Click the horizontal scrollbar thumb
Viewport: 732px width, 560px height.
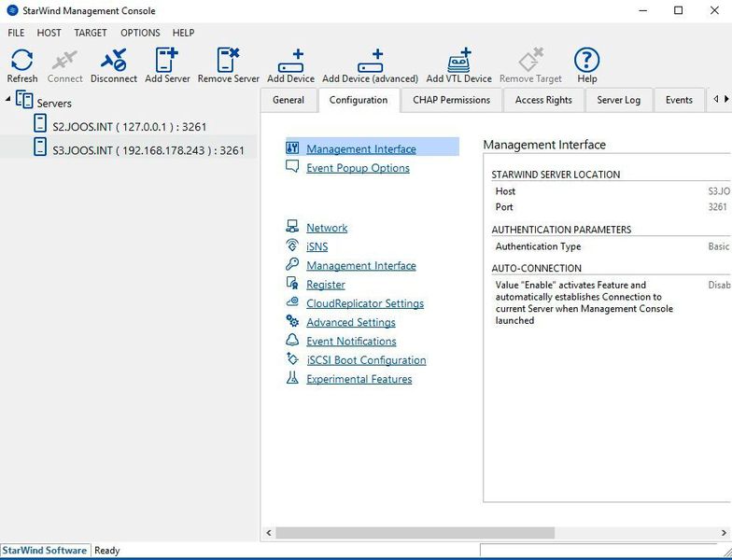pos(415,532)
